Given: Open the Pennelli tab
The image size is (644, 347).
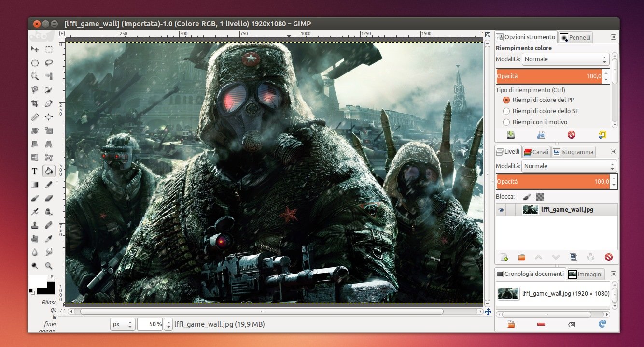Looking at the screenshot, I should [575, 37].
